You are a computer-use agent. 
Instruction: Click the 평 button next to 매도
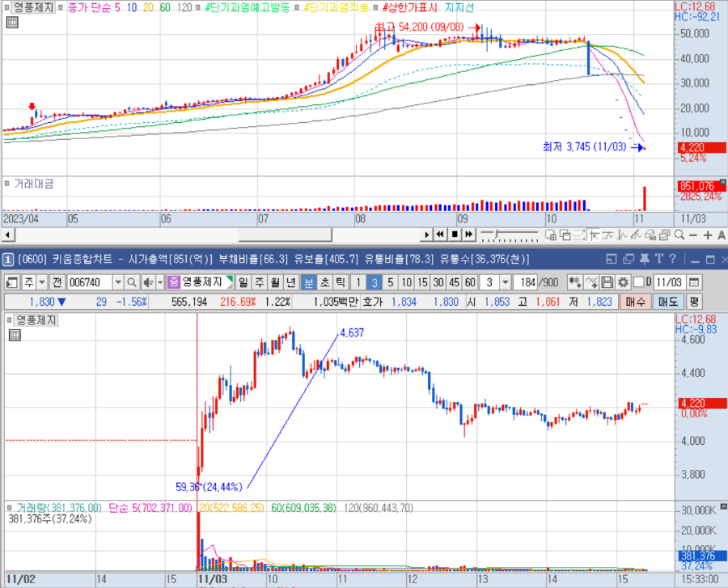pos(694,302)
